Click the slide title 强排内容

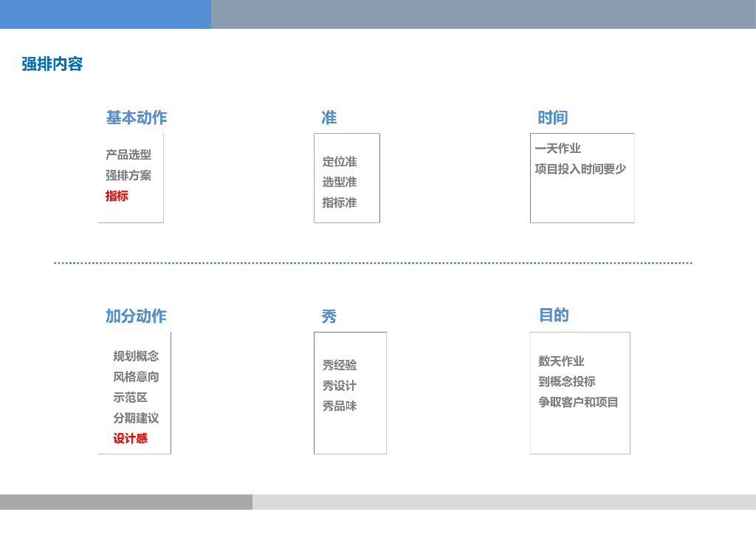point(52,64)
